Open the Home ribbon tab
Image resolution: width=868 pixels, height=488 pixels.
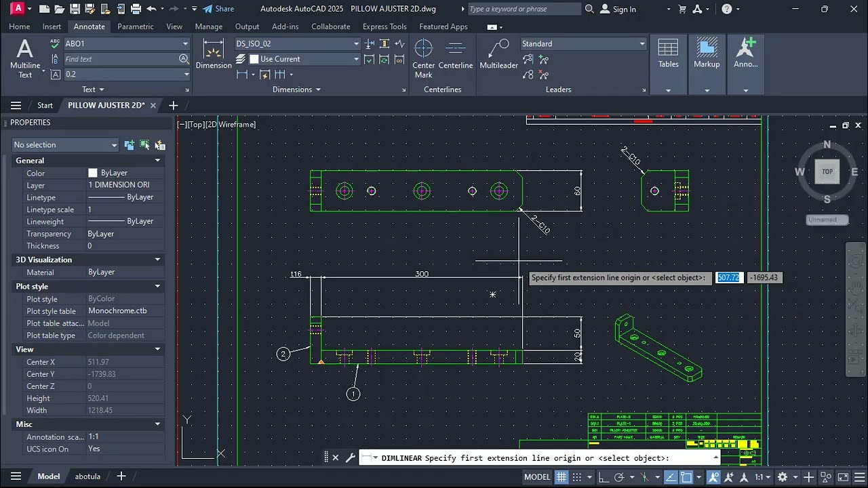point(19,26)
